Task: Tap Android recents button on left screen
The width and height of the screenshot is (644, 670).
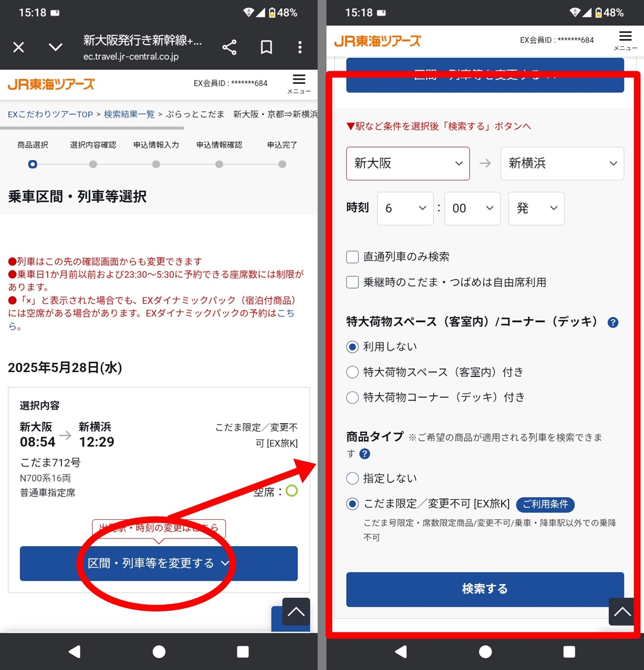Action: 243,652
